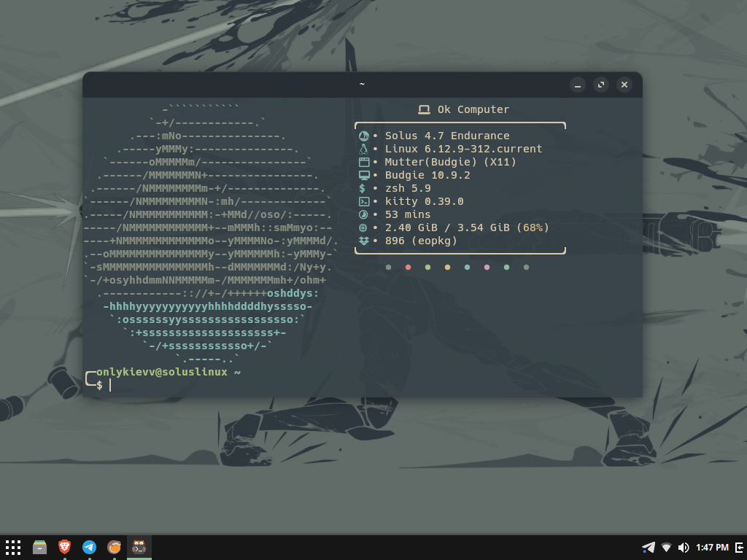Open the volume control in tray
The width and height of the screenshot is (747, 560).
(684, 548)
